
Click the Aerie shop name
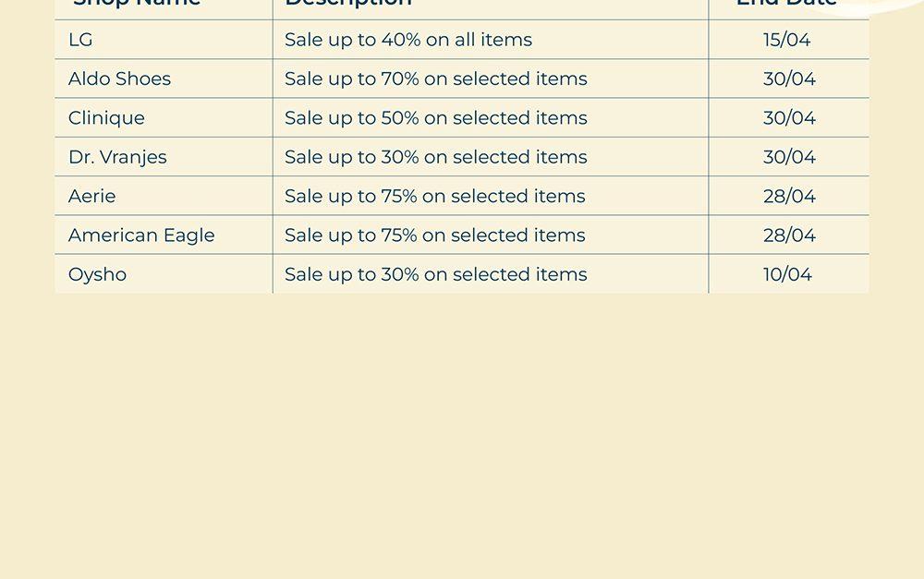coord(91,196)
